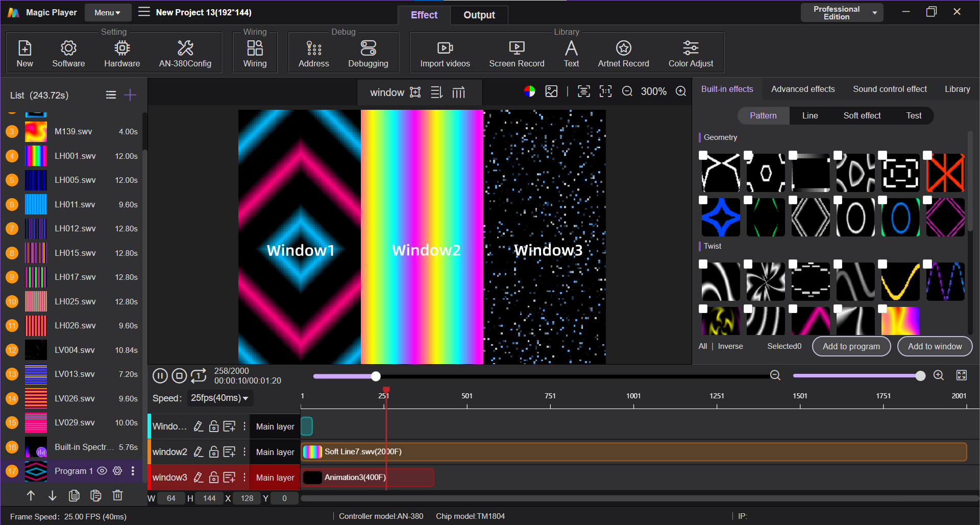Toggle lock on first Window track
The height and width of the screenshot is (525, 980).
click(214, 426)
